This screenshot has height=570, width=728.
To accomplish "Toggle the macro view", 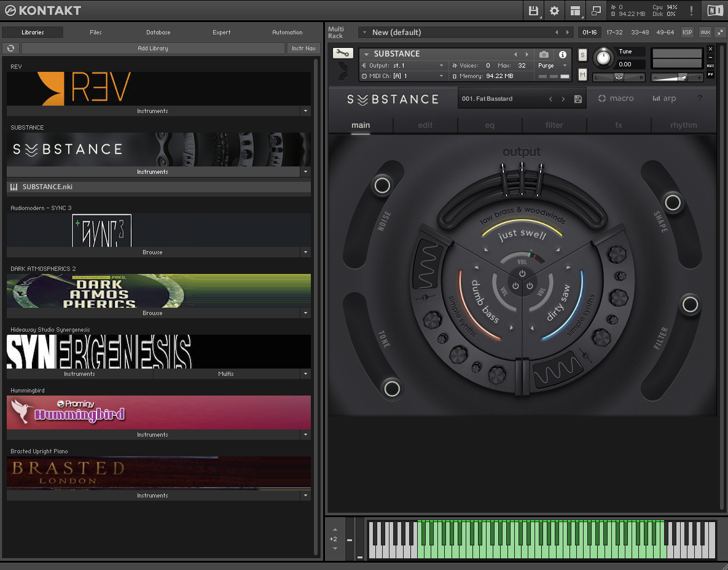I will (x=616, y=98).
